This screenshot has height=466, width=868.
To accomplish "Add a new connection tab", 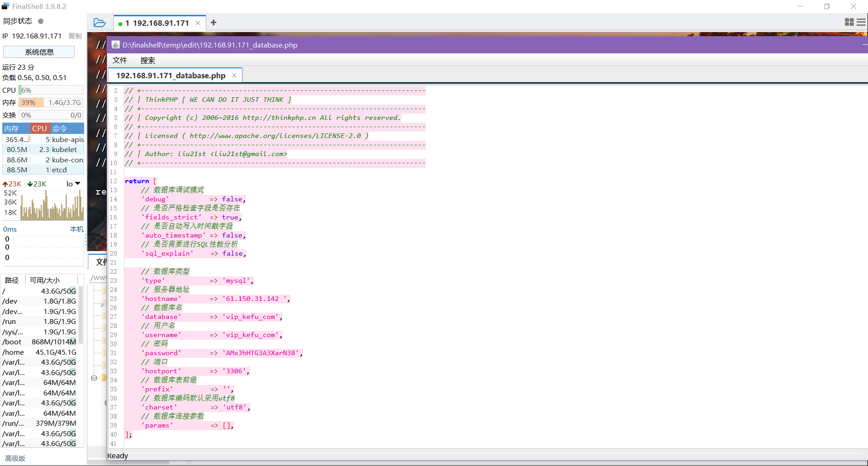I will 213,23.
